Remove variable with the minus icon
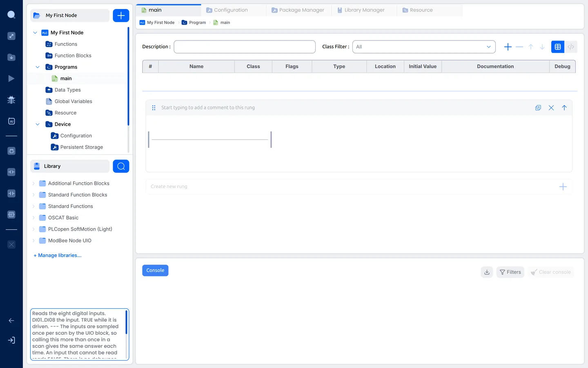Image resolution: width=588 pixels, height=368 pixels. click(519, 47)
